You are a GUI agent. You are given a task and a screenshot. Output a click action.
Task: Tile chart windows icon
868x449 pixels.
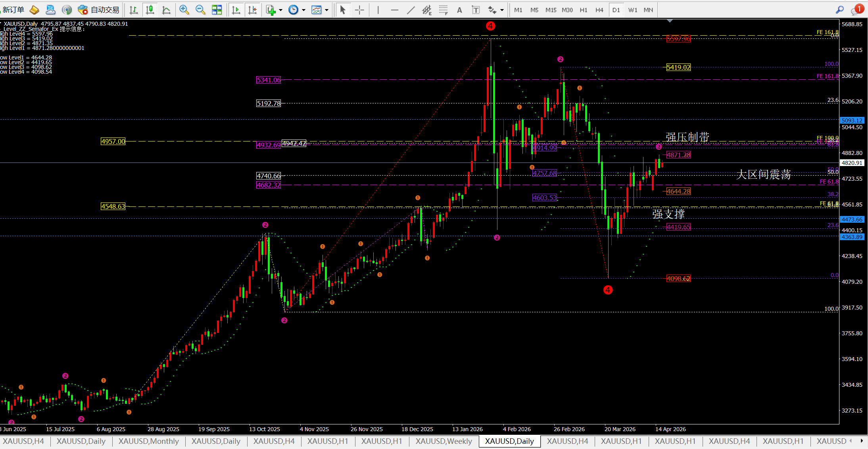tap(217, 10)
